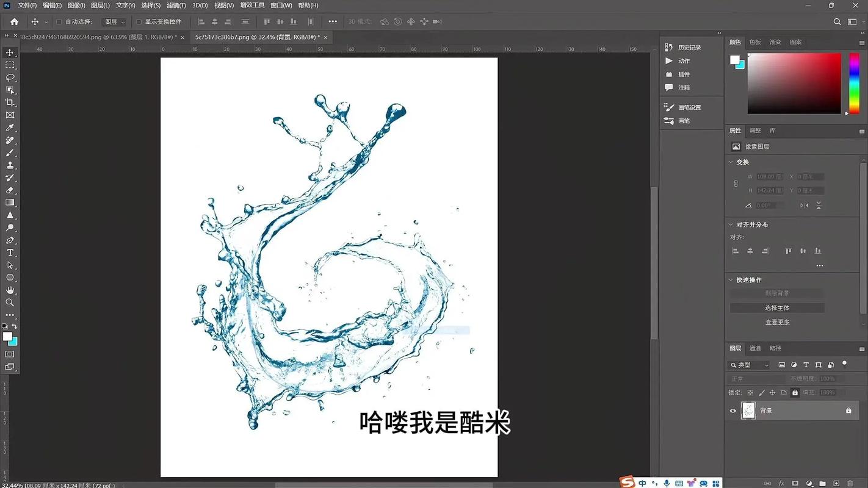Collapse the 变换 section in Properties
Image resolution: width=868 pixels, height=488 pixels.
coord(731,162)
